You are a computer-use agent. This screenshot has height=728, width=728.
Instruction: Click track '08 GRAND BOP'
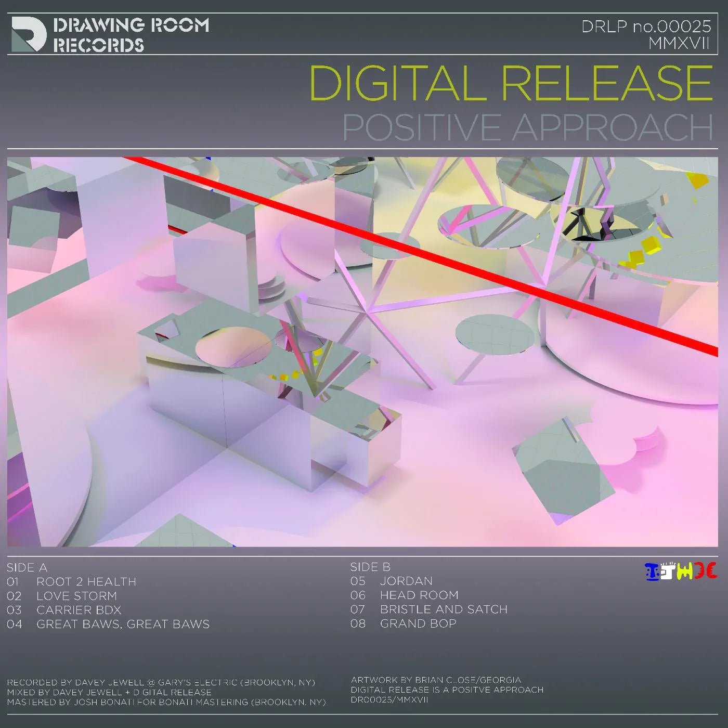404,623
